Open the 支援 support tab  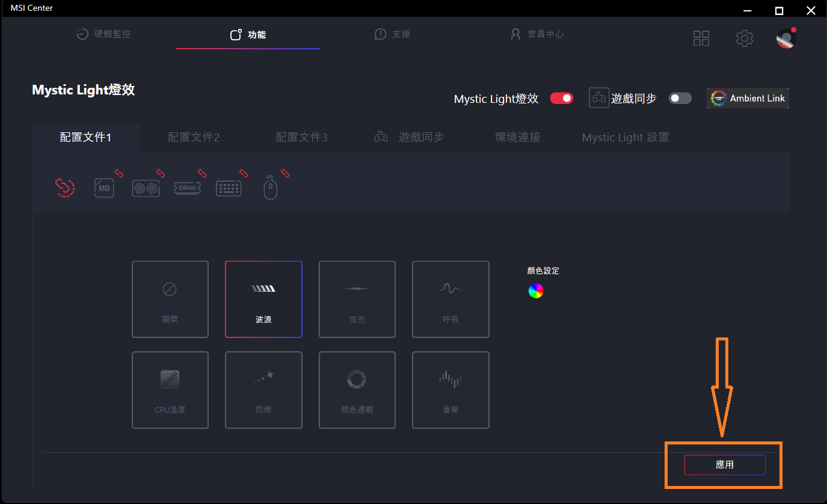pyautogui.click(x=392, y=34)
